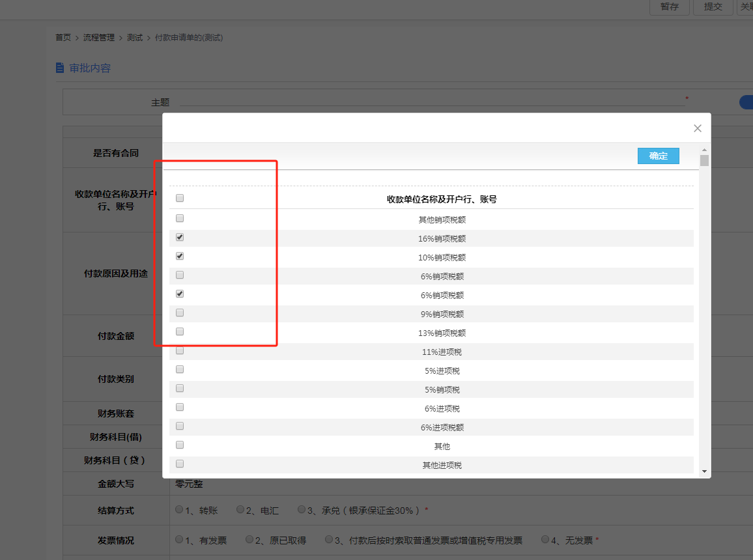Click the 收款单位名称及开户行、账号 column header
Image resolution: width=753 pixels, height=560 pixels.
click(x=442, y=199)
